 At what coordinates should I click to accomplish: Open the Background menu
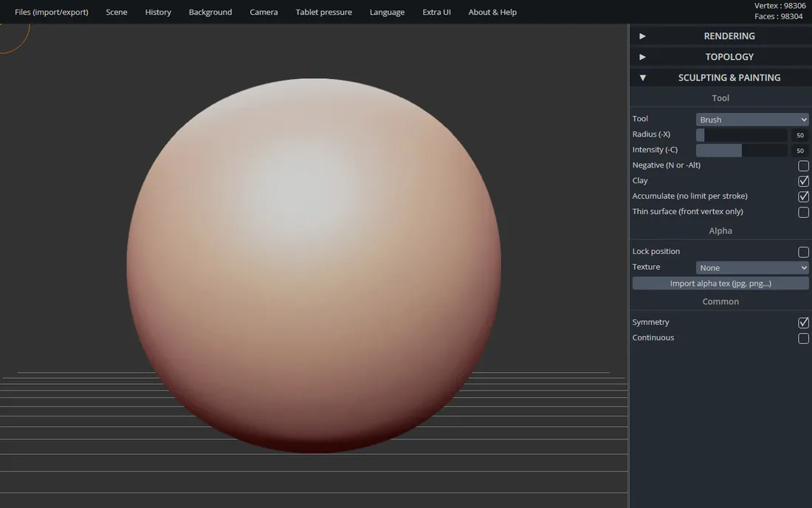pyautogui.click(x=210, y=12)
